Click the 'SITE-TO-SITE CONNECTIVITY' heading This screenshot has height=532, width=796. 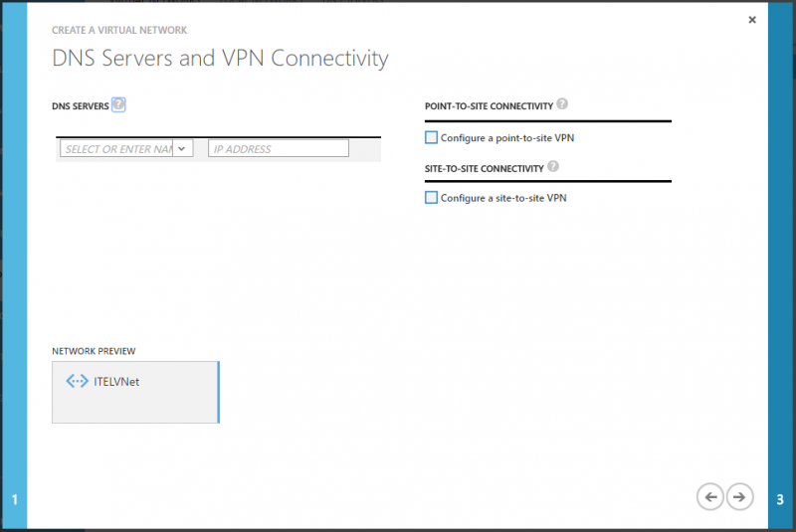point(485,168)
